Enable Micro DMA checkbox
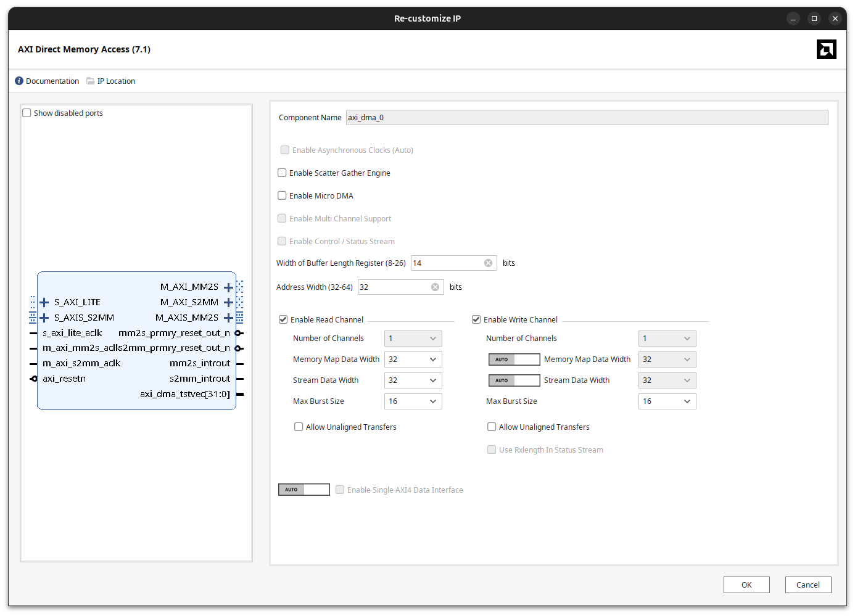 coord(282,195)
